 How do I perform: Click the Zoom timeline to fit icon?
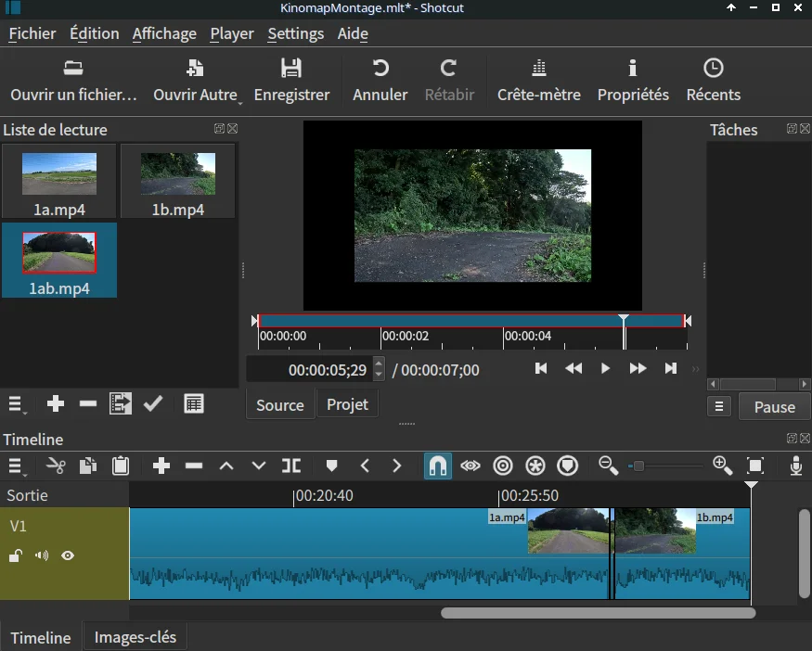[755, 466]
